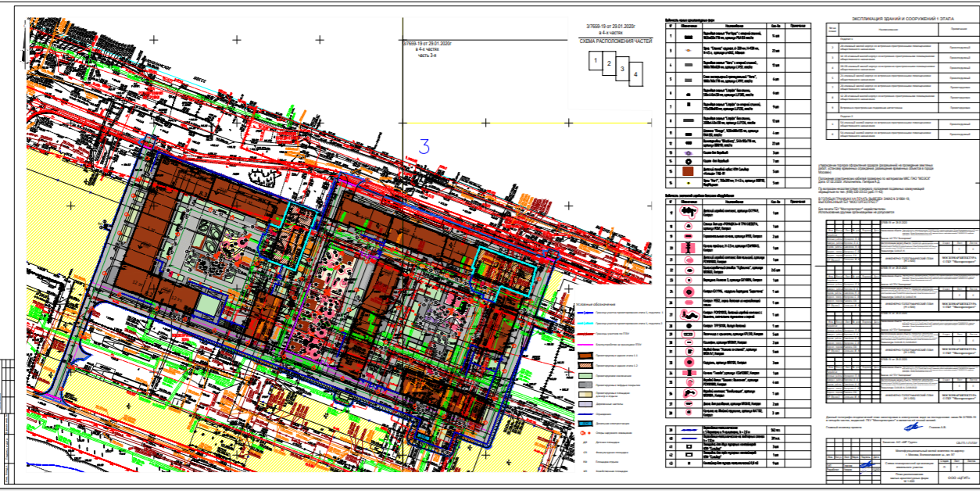Click the "Подэтап 2" row in the explication table
The height and width of the screenshot is (494, 980).
tap(901, 116)
